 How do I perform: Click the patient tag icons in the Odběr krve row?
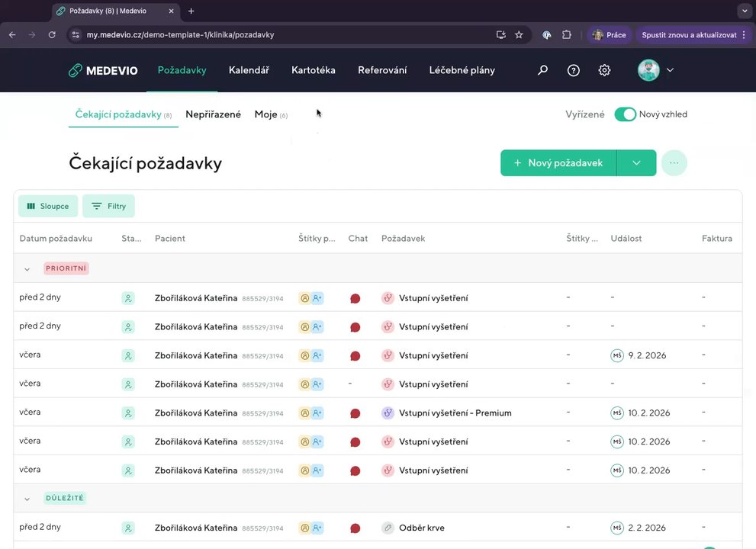[311, 528]
